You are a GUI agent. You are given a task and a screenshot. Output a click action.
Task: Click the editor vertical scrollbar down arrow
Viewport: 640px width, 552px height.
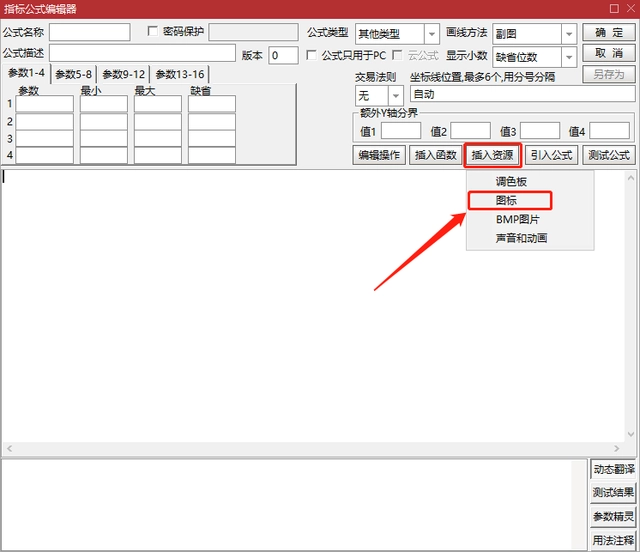point(630,434)
